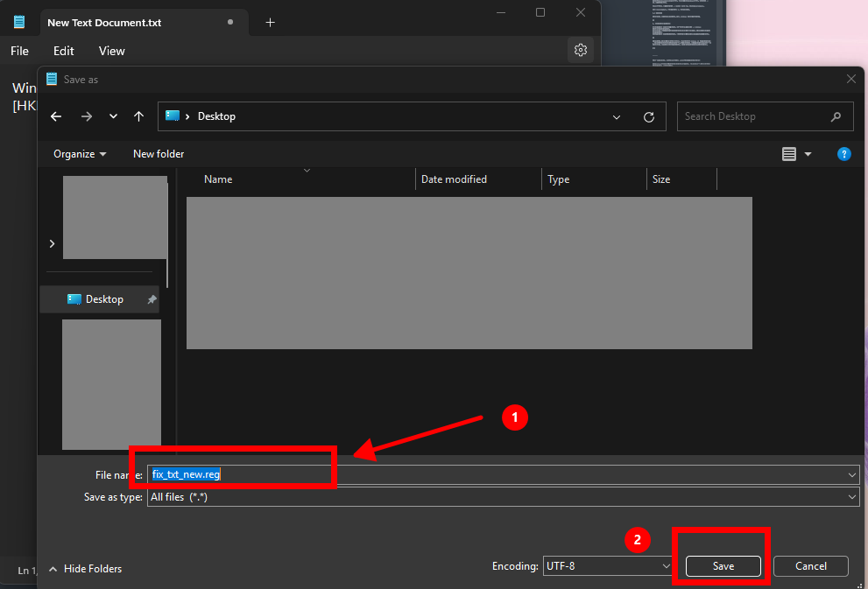This screenshot has height=589, width=868.
Task: Open the File menu
Action: (19, 51)
